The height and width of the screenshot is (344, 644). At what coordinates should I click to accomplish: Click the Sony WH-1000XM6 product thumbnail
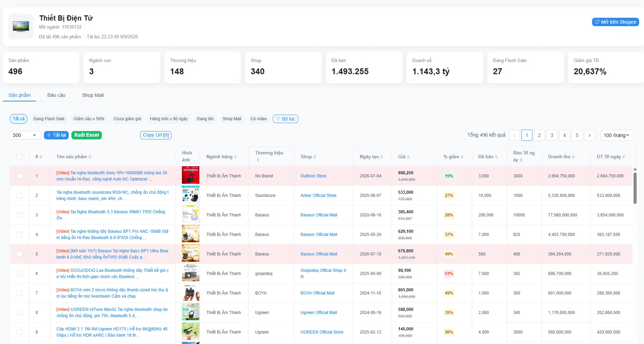(191, 175)
